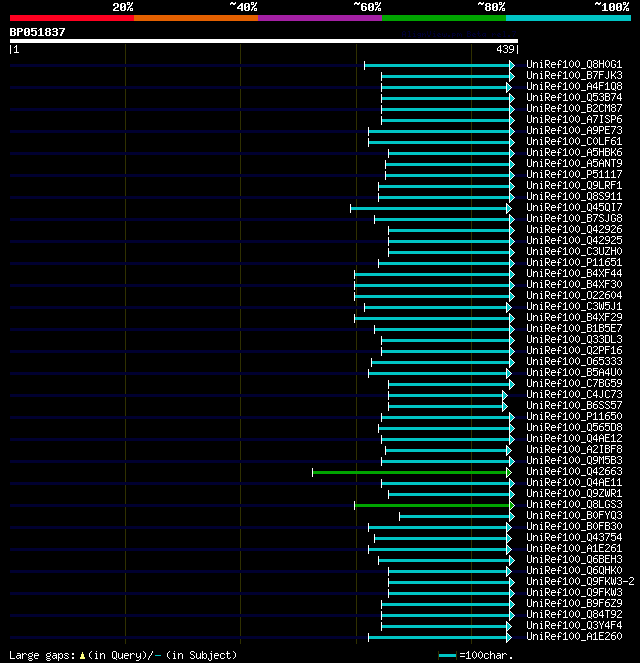Click UniRef100_A1E260 label
640x663 pixels.
pos(574,636)
